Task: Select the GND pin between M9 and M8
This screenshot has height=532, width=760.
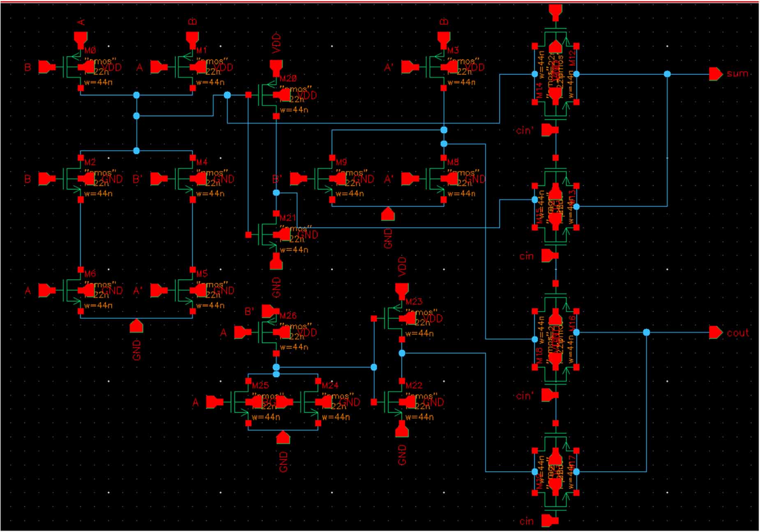Action: [x=387, y=214]
